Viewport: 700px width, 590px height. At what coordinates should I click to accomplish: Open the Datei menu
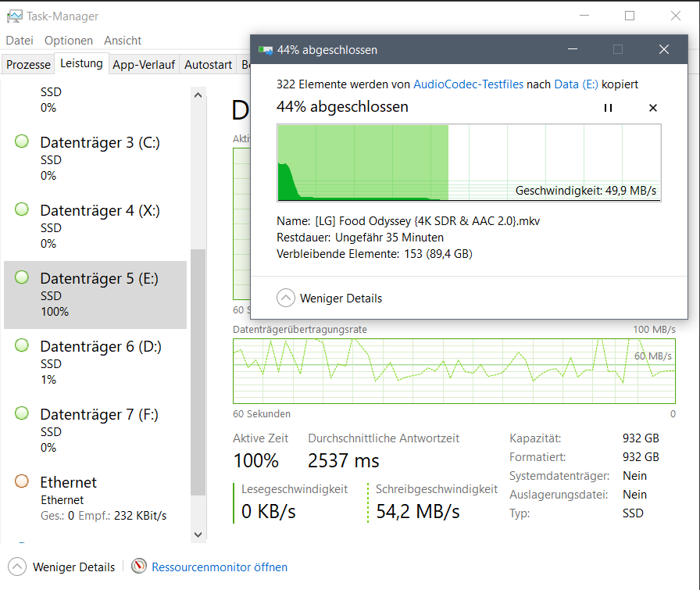pyautogui.click(x=20, y=41)
